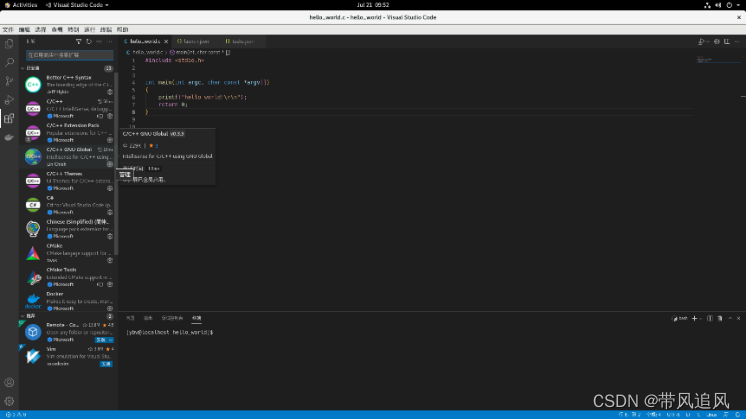
Task: Open Install dropdown arrow for Remote - Containers
Action: (111, 340)
